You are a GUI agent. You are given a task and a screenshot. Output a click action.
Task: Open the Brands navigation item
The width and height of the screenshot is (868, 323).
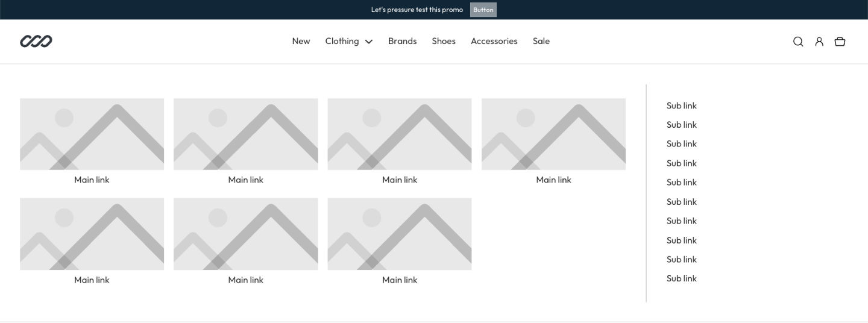point(402,41)
